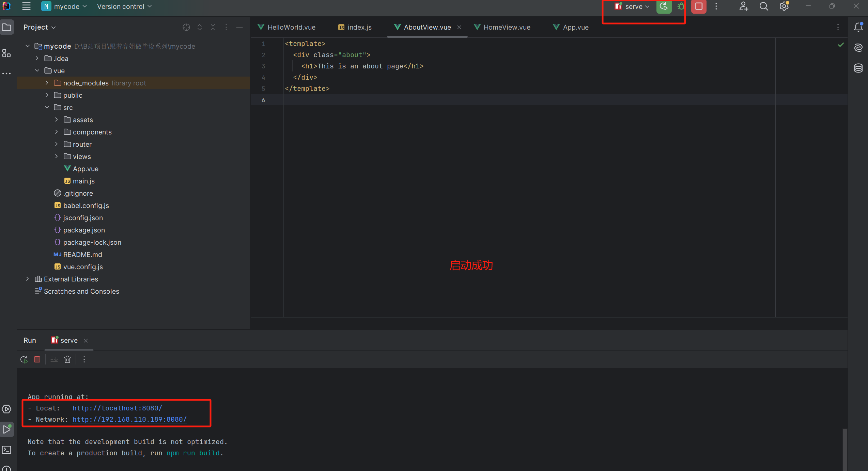Expand the public folder

pos(47,95)
